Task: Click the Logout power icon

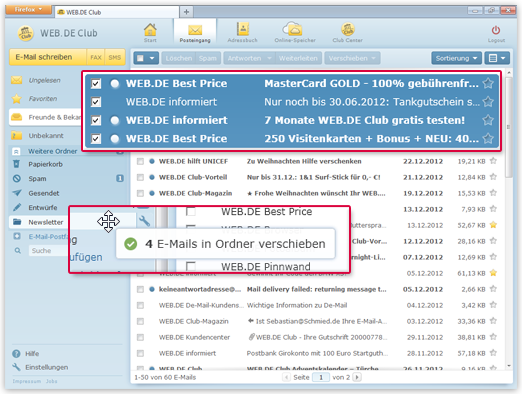Action: click(496, 30)
